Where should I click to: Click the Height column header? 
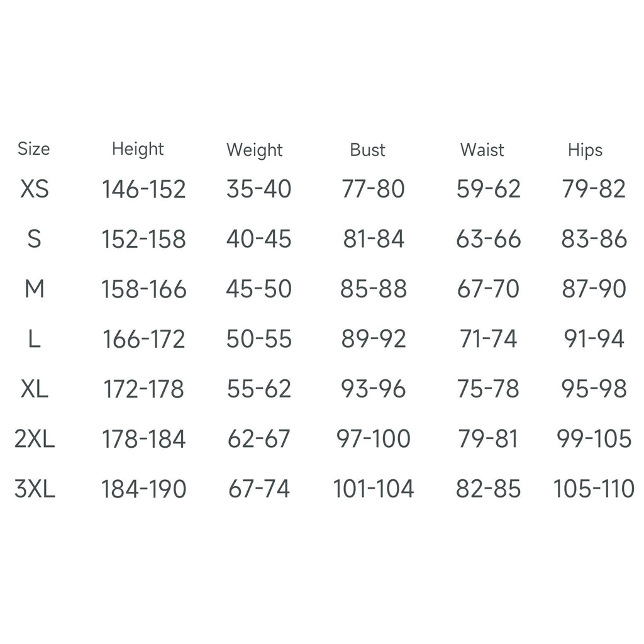click(138, 149)
